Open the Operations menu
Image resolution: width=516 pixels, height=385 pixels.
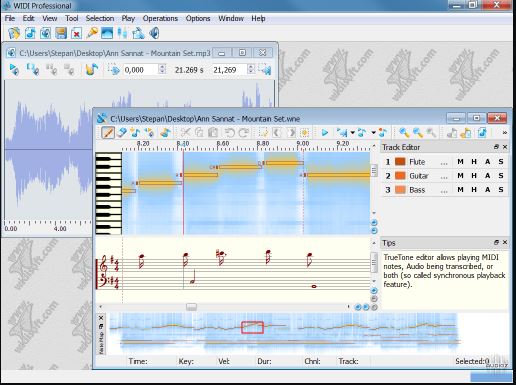pyautogui.click(x=160, y=18)
